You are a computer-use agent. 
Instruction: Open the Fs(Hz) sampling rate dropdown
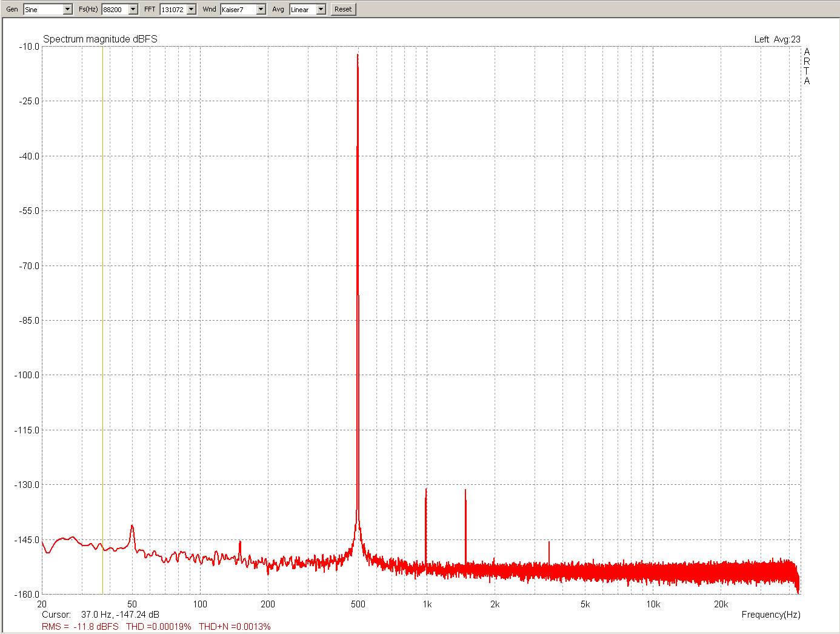pyautogui.click(x=120, y=9)
